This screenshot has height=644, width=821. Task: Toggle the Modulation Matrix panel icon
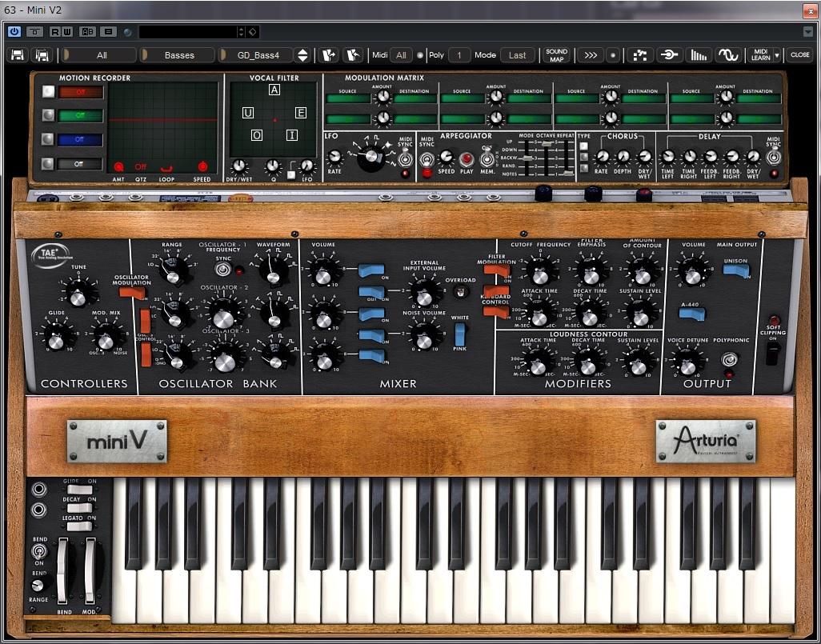click(640, 55)
